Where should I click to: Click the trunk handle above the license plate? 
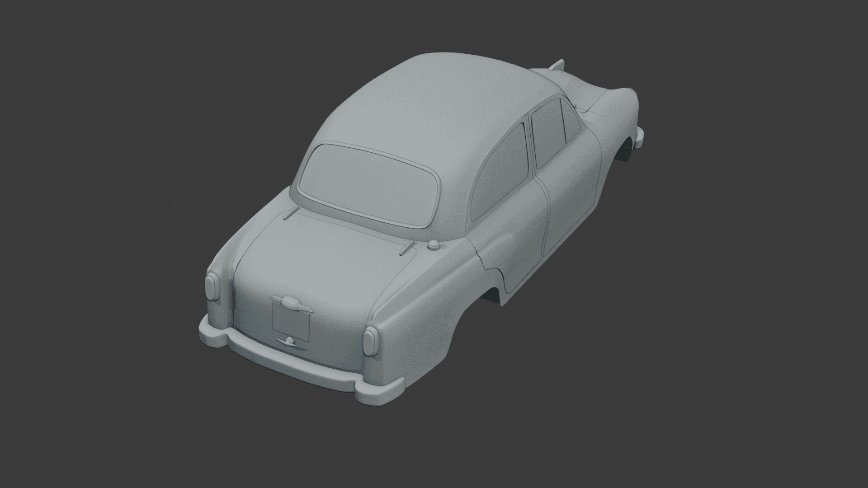(291, 303)
